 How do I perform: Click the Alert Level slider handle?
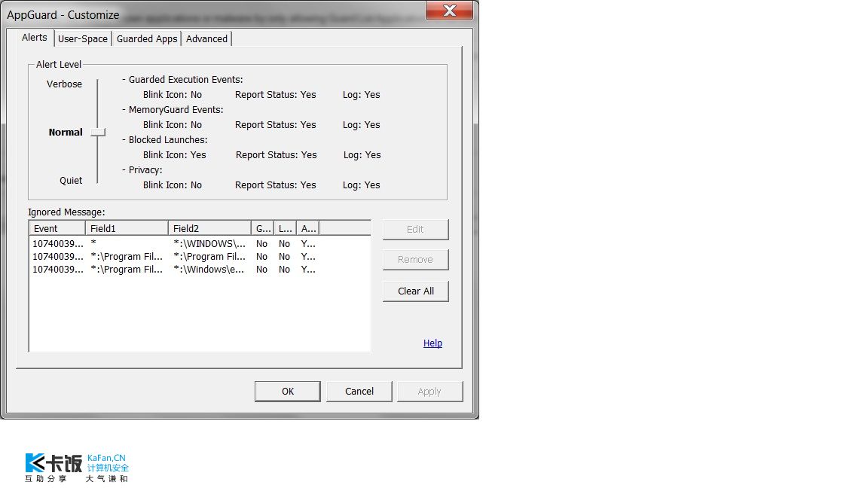coord(98,133)
